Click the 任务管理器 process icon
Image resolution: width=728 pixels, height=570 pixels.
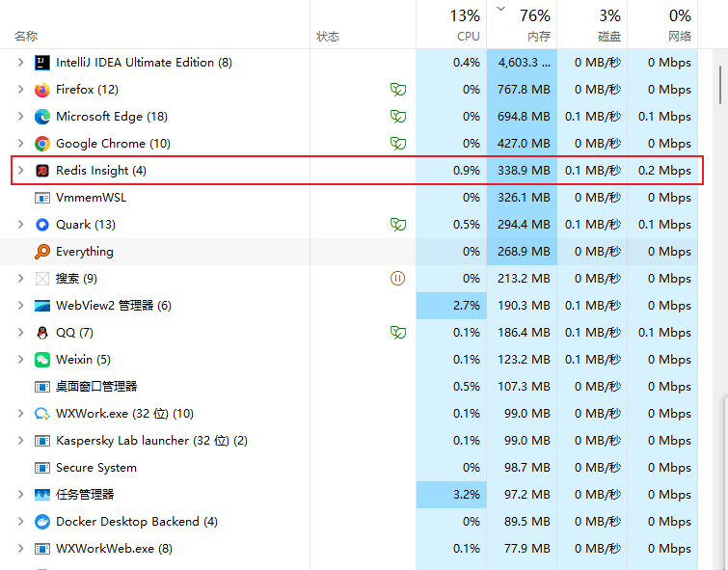42,494
